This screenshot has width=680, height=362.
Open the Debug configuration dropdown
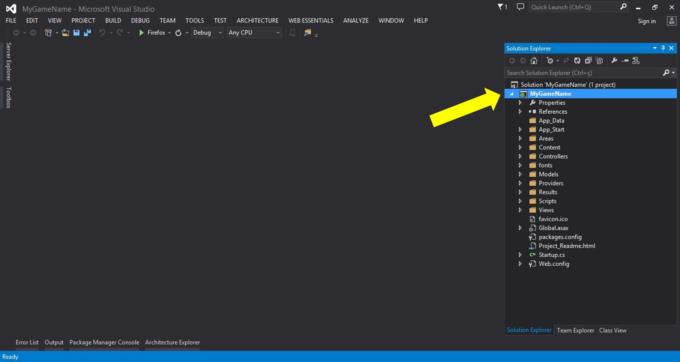(207, 33)
